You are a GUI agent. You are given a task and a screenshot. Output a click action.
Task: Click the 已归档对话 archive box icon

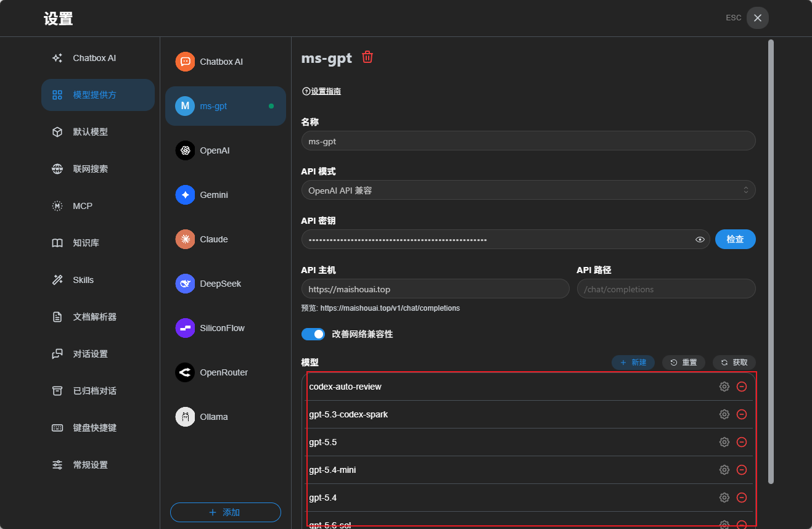57,391
